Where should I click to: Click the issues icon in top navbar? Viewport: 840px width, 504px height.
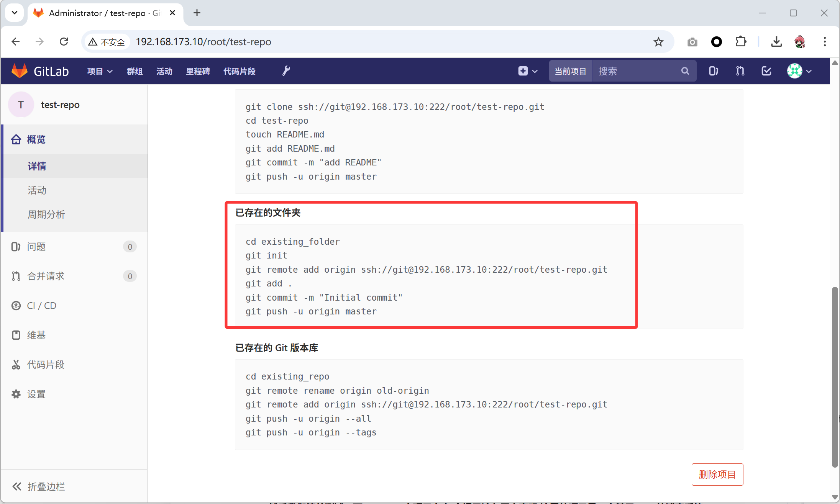(x=713, y=71)
